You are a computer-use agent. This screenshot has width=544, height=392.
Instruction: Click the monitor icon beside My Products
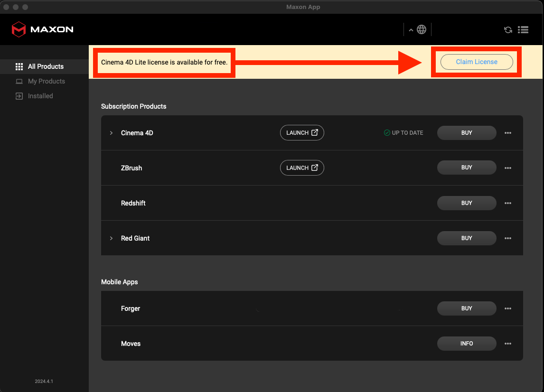(19, 81)
